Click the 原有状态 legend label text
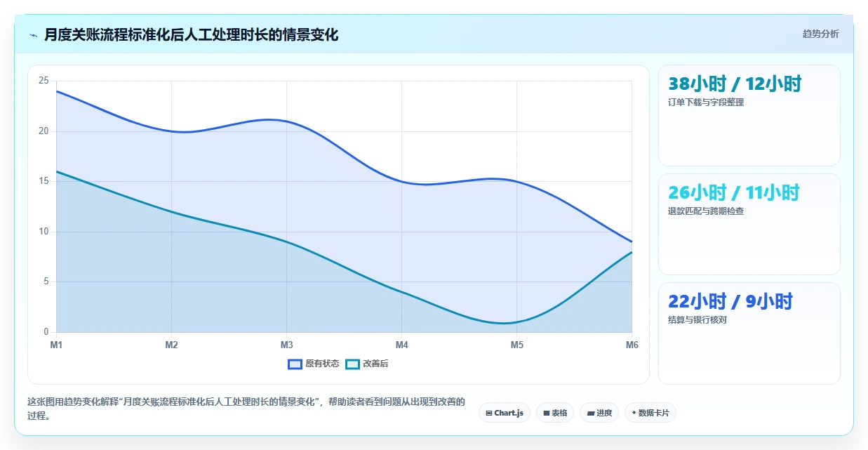The width and height of the screenshot is (868, 450). point(322,364)
